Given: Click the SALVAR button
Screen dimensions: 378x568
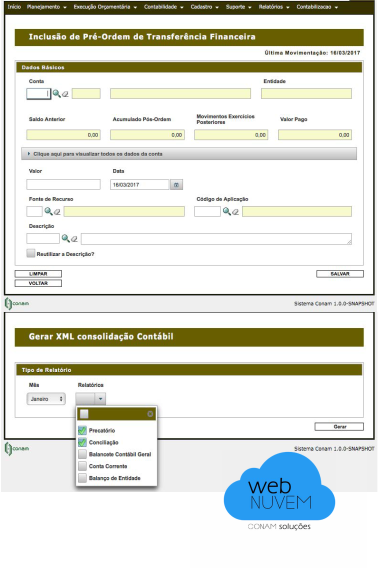Looking at the screenshot, I should (340, 274).
